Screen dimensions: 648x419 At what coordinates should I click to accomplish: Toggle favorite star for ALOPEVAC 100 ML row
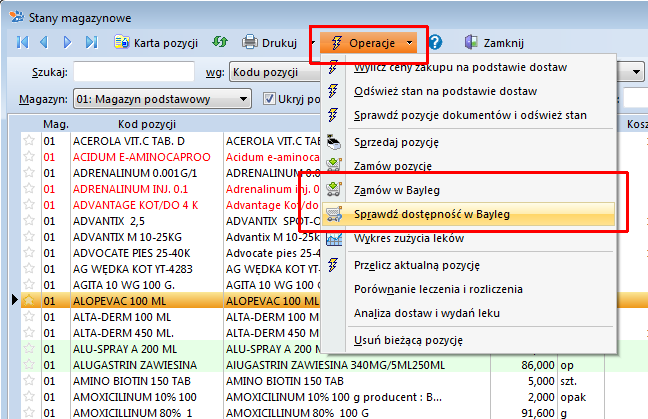[29, 300]
